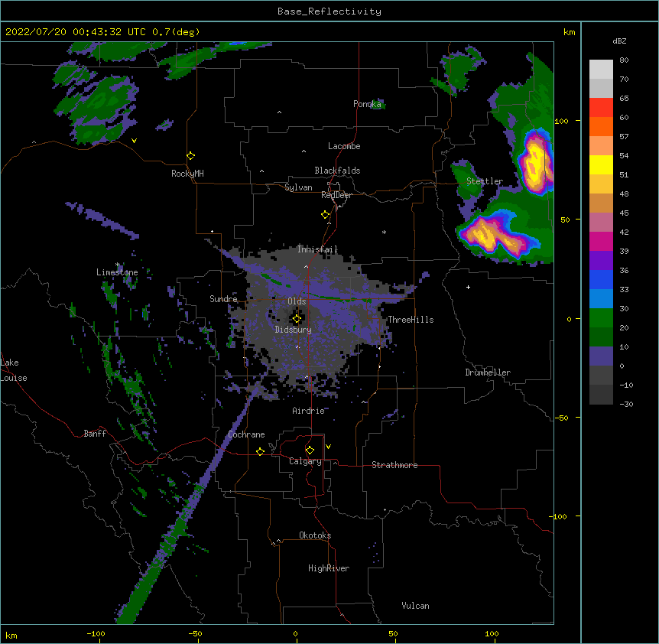Click the Lacombe city label
This screenshot has width=659, height=644.
coord(344,146)
